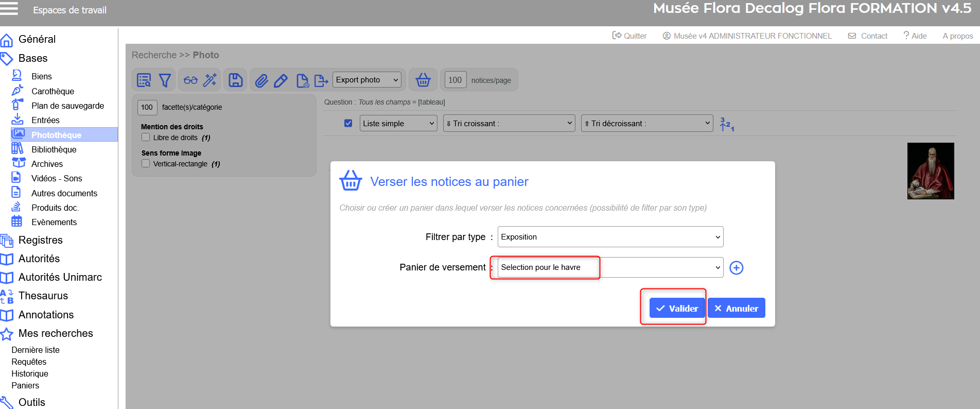Open the portrait painting thumbnail
The image size is (980, 409).
click(x=930, y=171)
